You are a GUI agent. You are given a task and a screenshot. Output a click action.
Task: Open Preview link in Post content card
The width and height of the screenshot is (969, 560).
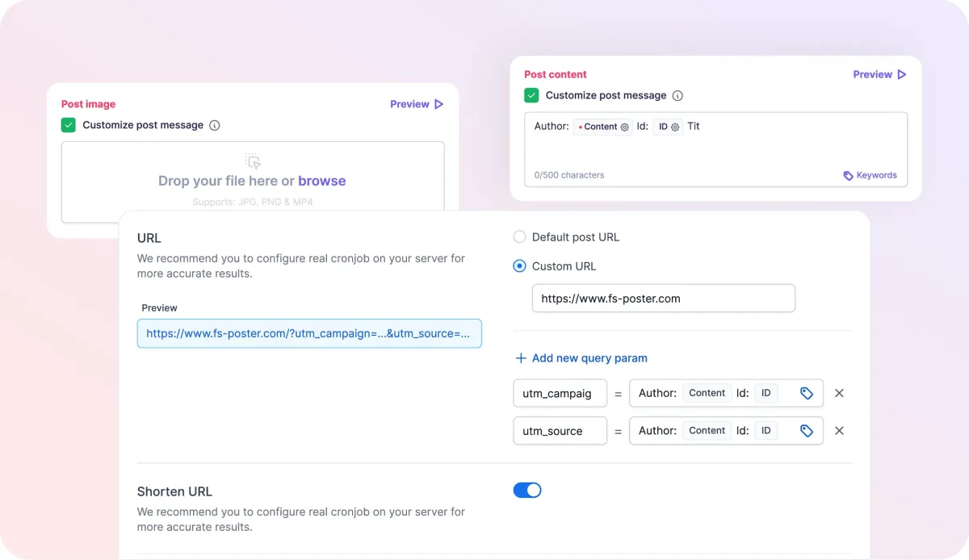(872, 74)
